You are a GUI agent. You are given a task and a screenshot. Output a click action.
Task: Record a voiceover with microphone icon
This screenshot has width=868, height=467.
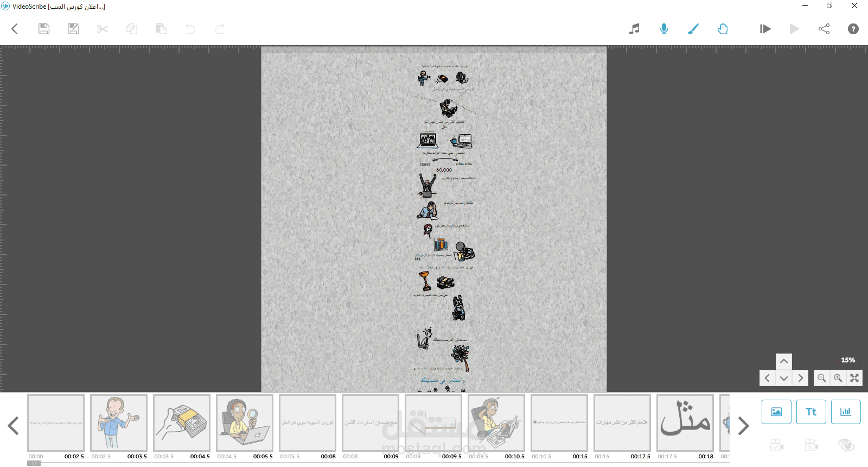[663, 29]
